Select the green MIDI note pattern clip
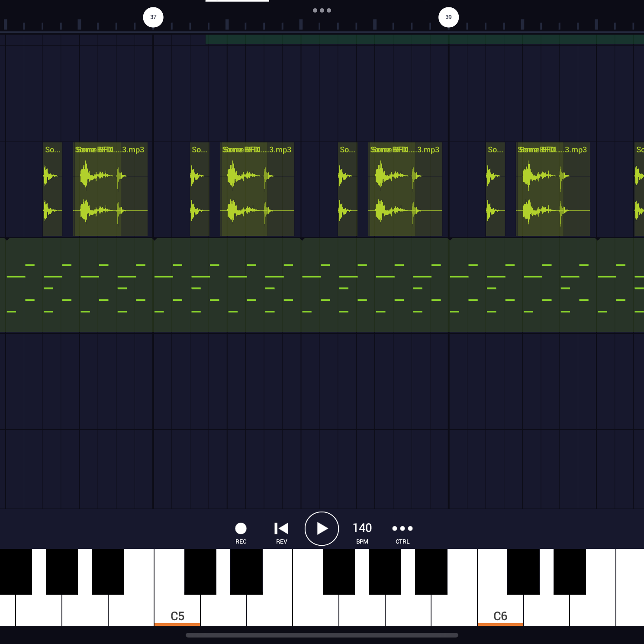The image size is (644, 644). [322, 285]
